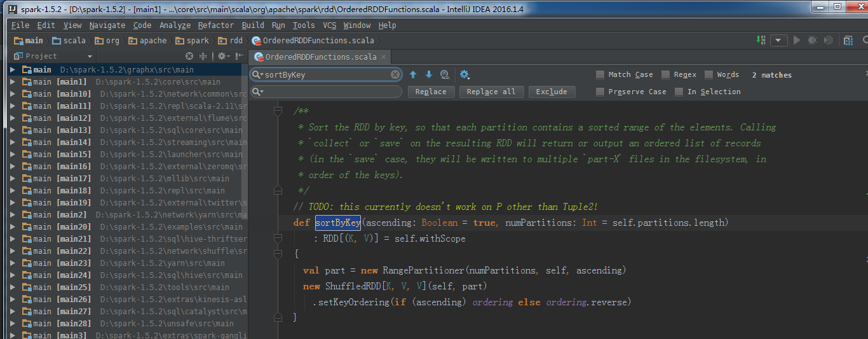Open the Navigate menu

tap(107, 25)
